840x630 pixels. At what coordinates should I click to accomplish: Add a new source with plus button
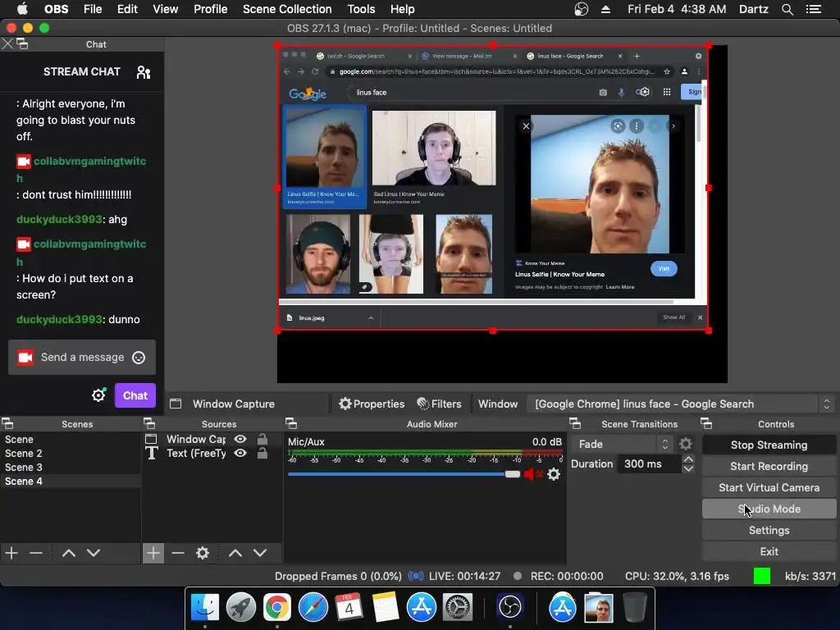click(x=153, y=553)
